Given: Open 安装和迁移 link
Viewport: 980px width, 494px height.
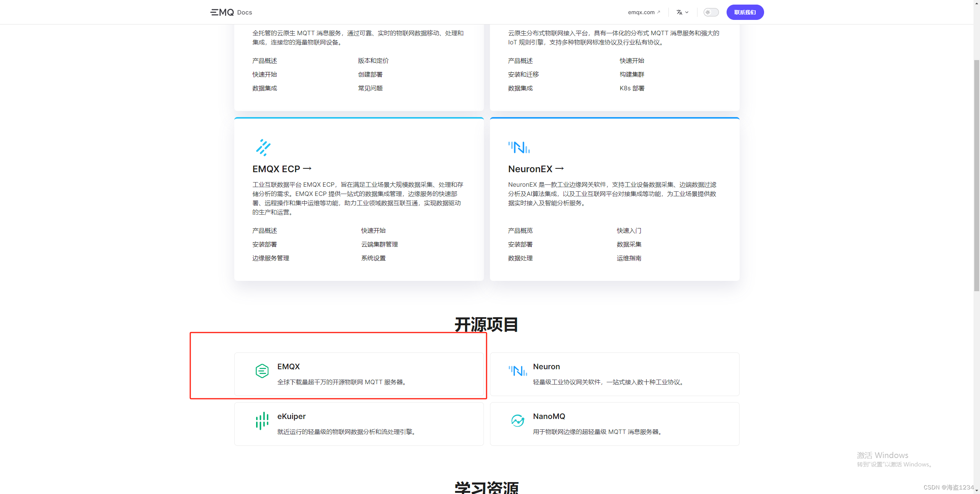Looking at the screenshot, I should coord(523,75).
